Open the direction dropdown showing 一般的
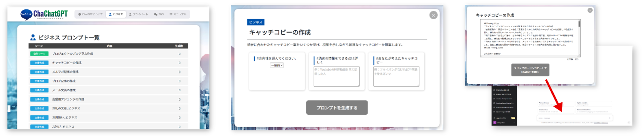Screen dimensions: 644x138 [277, 65]
